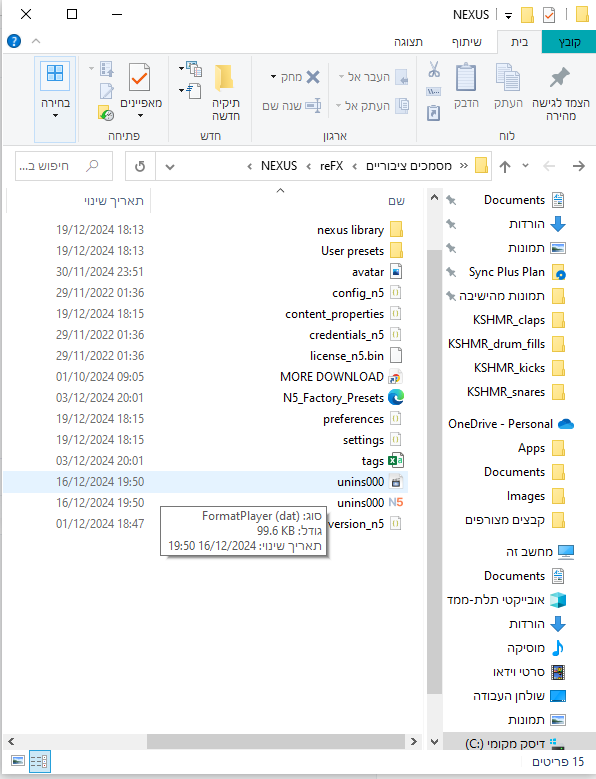Click the Up one level arrow
The width and height of the screenshot is (596, 779).
[505, 166]
